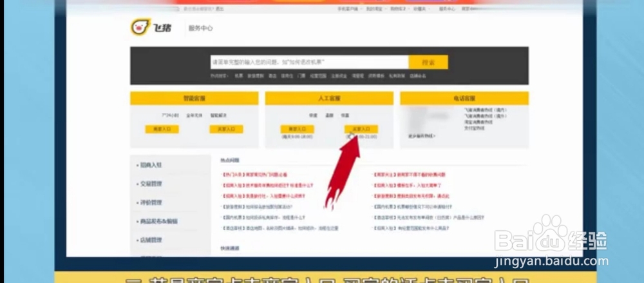
Task: Open the 【国内机票】 question in left column
Action: [263, 218]
